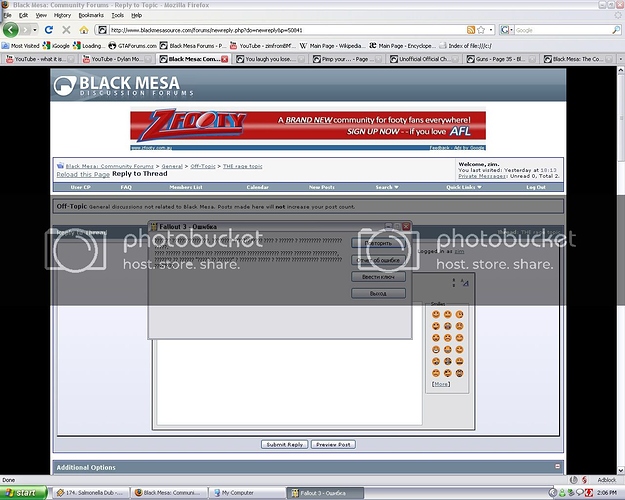Open the Main Page - Wikipedia bookmark
This screenshot has height=500, width=625.
[331, 46]
